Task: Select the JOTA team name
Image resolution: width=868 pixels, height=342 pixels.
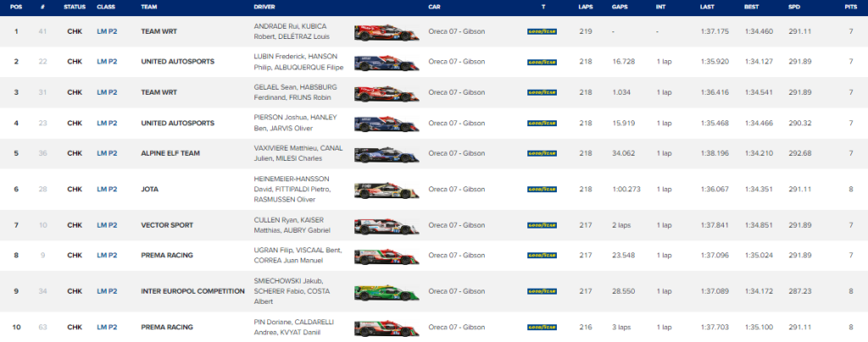Action: 149,189
